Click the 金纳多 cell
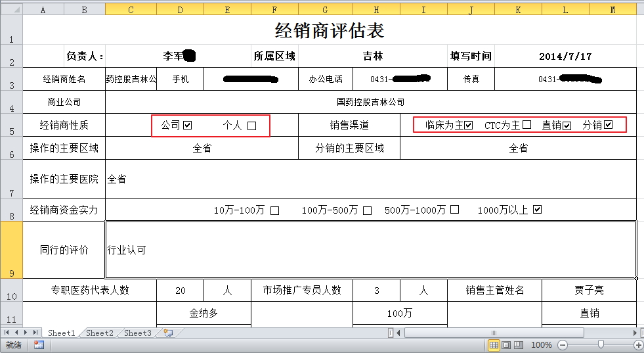This screenshot has width=644, height=353. [204, 313]
